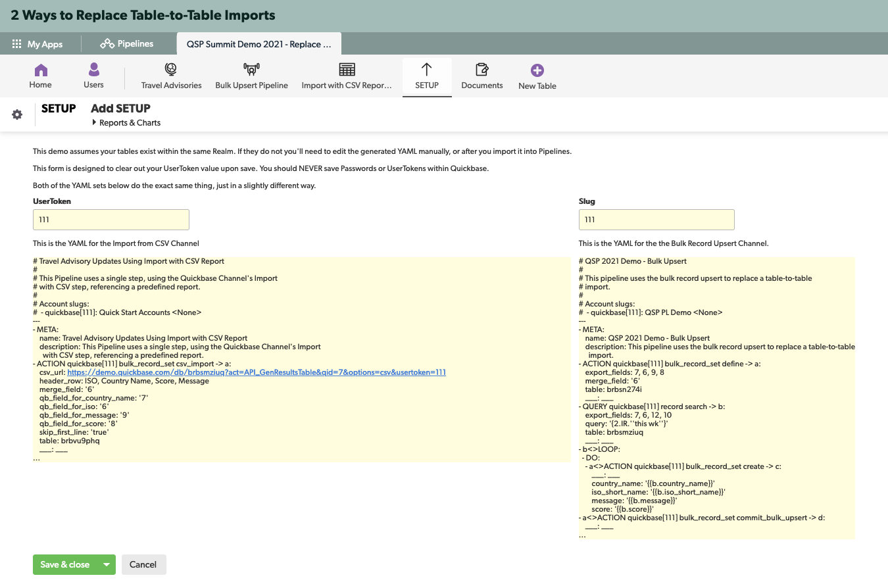Open the Import with CSV Report table icon
The image size is (888, 588).
point(347,70)
